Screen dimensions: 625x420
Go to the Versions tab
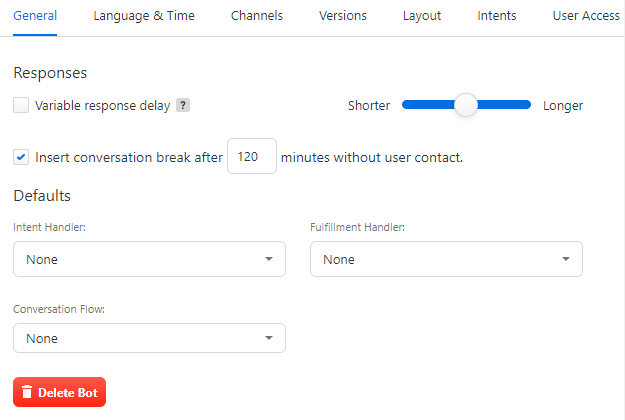click(x=342, y=16)
